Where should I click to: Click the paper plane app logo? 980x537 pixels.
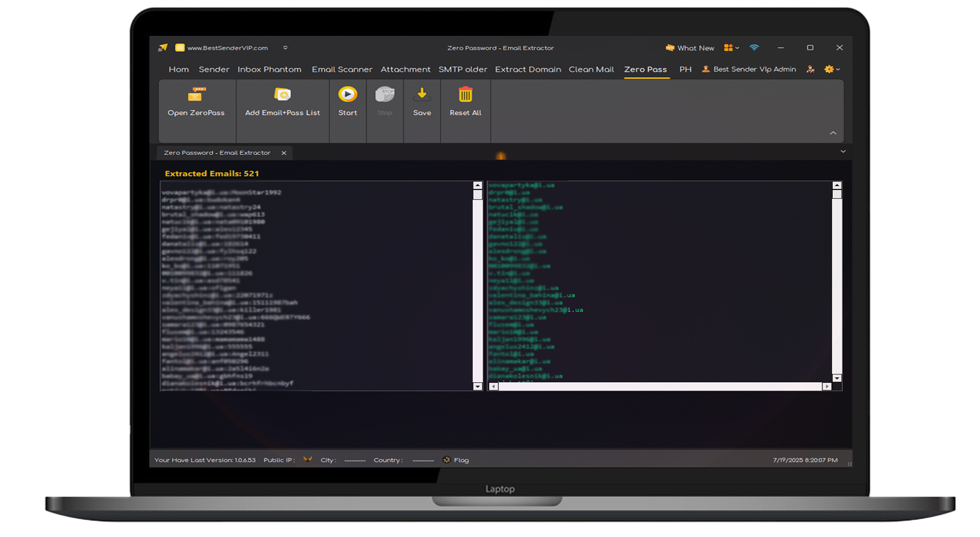(x=163, y=48)
